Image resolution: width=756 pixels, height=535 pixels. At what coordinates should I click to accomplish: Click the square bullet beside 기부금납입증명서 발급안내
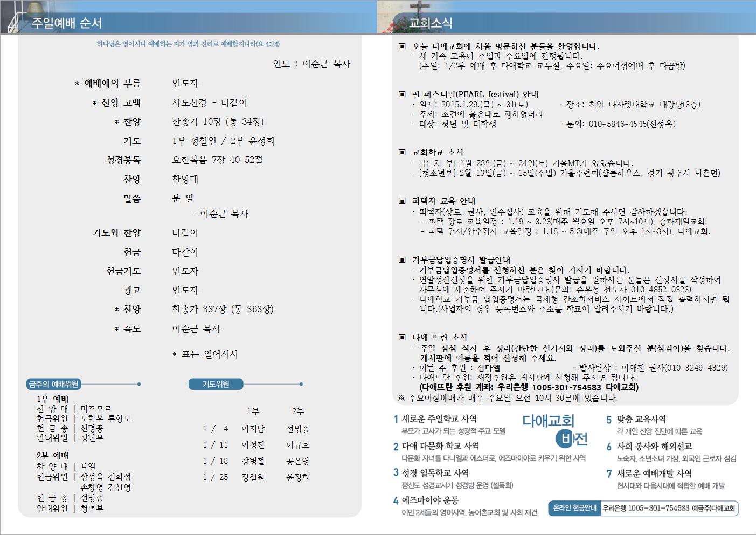(x=402, y=260)
